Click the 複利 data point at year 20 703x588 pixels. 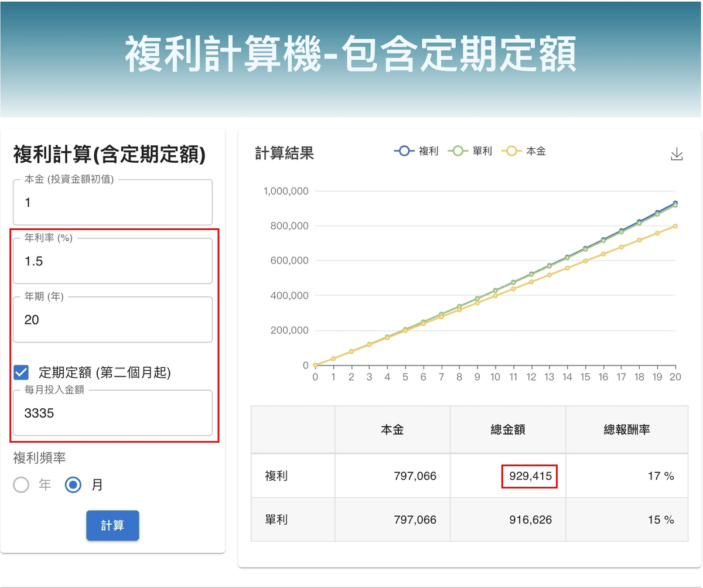(675, 203)
